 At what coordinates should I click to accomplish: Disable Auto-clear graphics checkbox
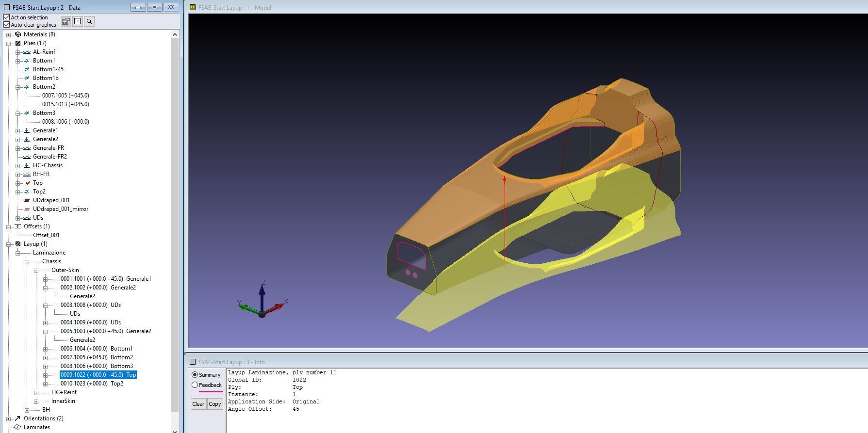7,25
